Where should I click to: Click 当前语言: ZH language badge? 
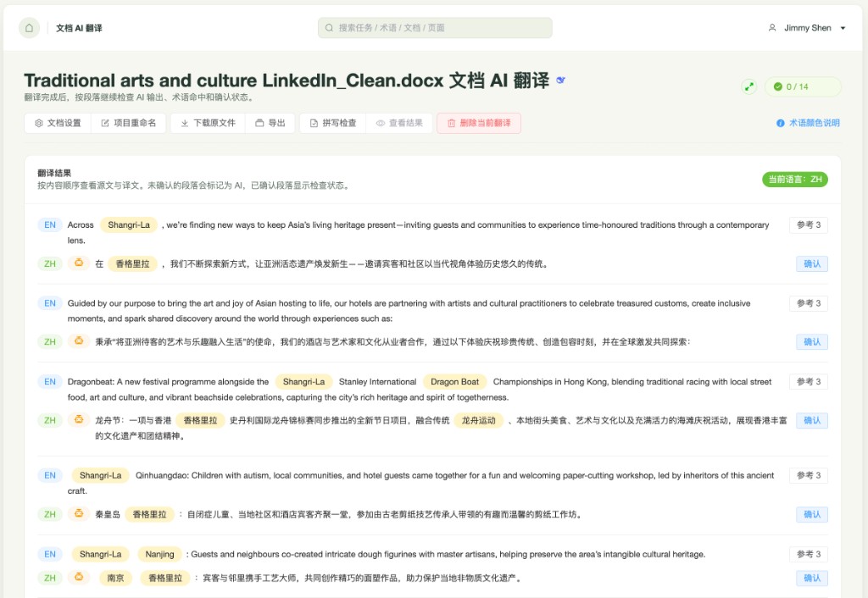[x=795, y=180]
